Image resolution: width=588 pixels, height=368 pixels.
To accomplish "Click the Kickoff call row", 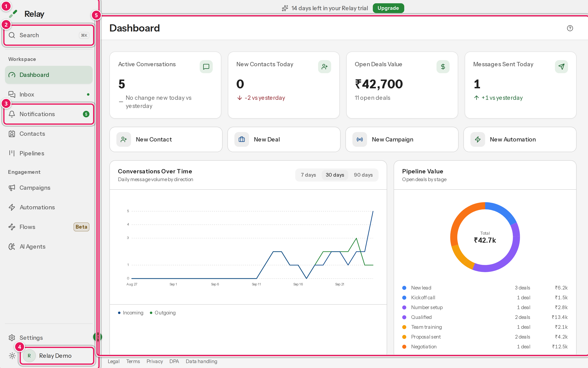I will (485, 298).
